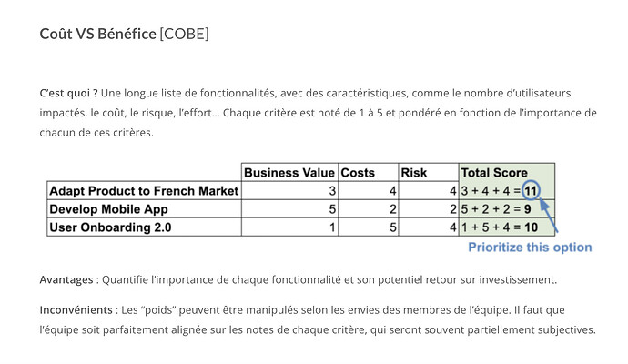Click the bold "Inconvénients" label
The width and height of the screenshot is (628, 364).
pyautogui.click(x=76, y=309)
